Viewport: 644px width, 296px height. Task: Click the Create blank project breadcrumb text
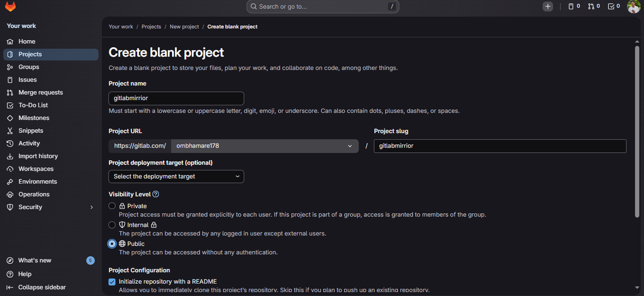click(232, 27)
